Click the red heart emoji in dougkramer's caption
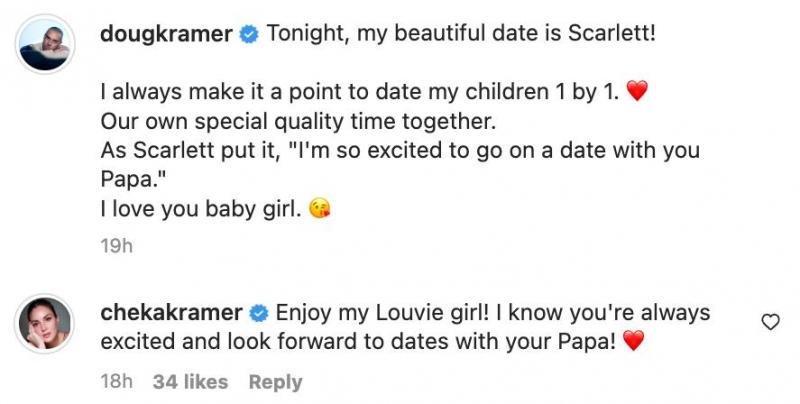The width and height of the screenshot is (800, 404). 637,94
